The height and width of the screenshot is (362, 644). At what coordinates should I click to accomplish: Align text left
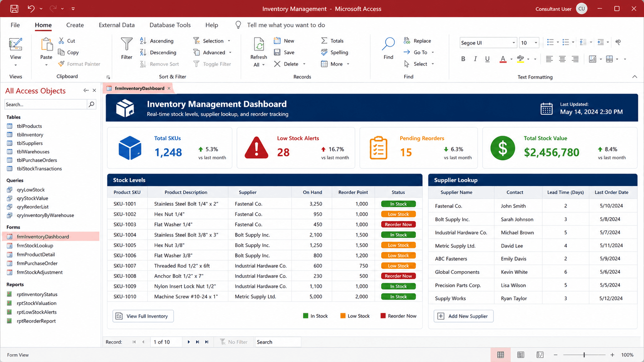[549, 59]
